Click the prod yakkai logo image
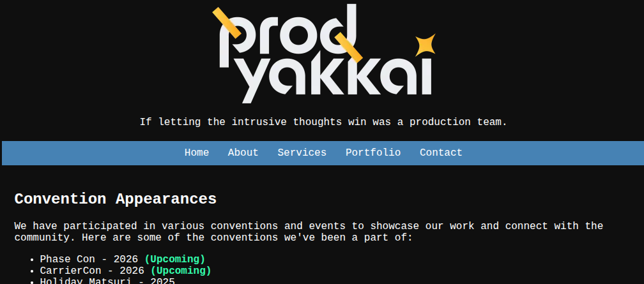Image resolution: width=644 pixels, height=284 pixels. point(324,54)
